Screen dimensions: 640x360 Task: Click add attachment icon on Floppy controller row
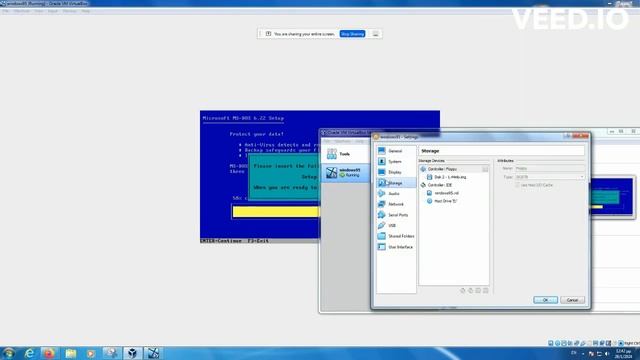[485, 169]
